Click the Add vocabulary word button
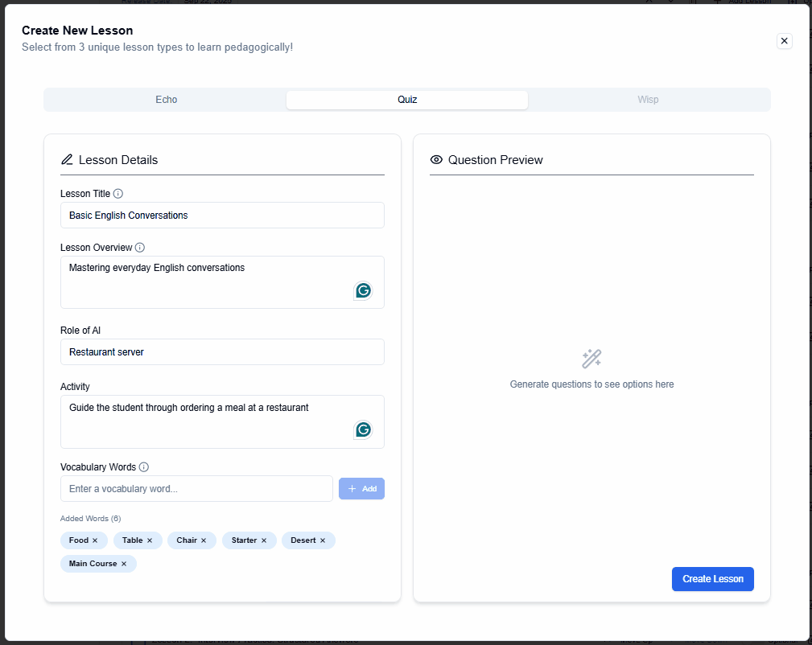Image resolution: width=812 pixels, height=645 pixels. click(x=361, y=489)
